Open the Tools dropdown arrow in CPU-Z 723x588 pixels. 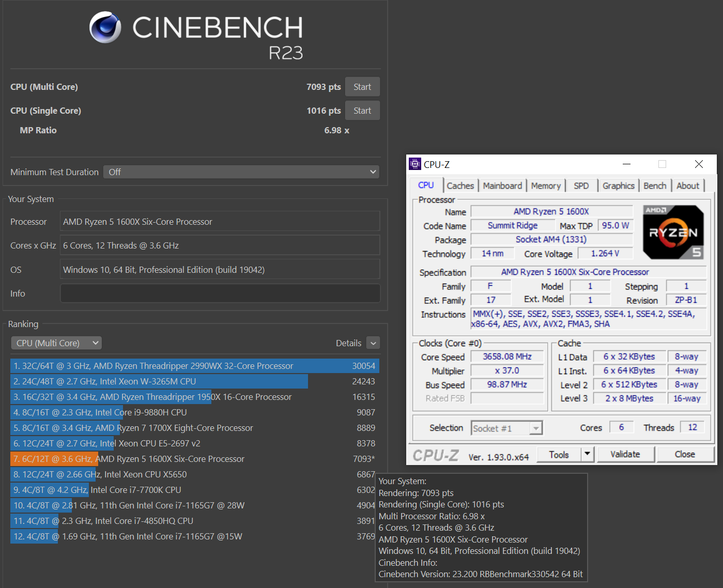point(587,454)
